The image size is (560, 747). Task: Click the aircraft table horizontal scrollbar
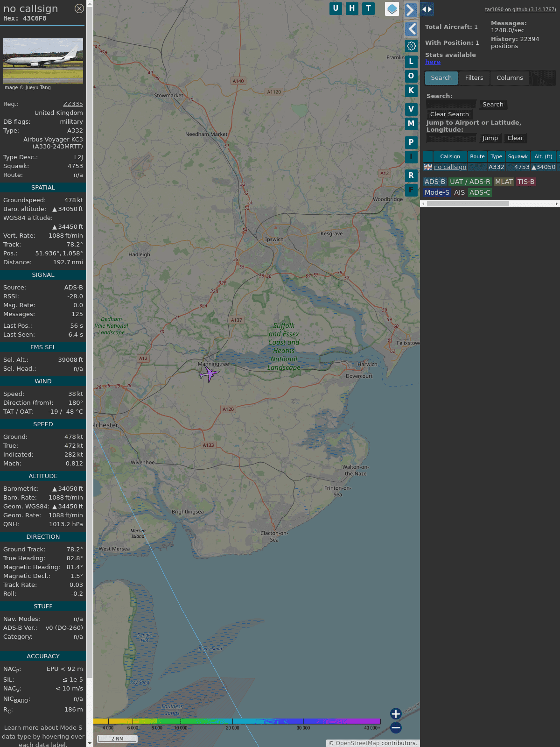(x=468, y=204)
